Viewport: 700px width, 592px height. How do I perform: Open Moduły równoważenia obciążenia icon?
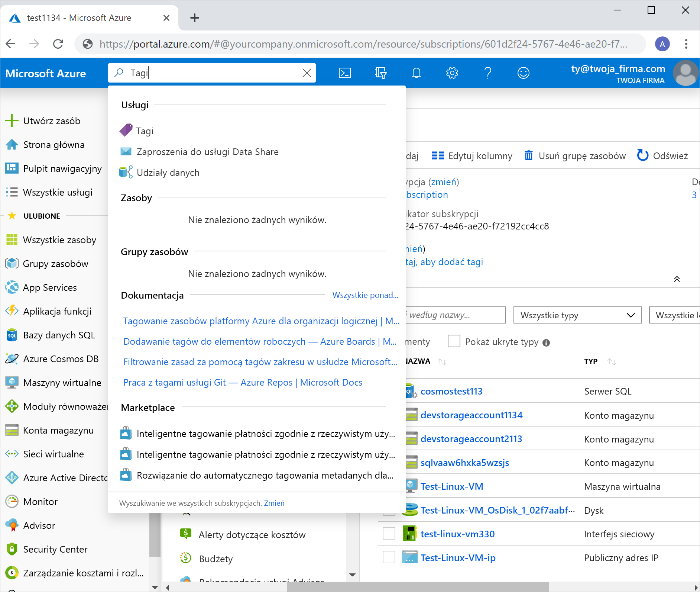pyautogui.click(x=12, y=406)
